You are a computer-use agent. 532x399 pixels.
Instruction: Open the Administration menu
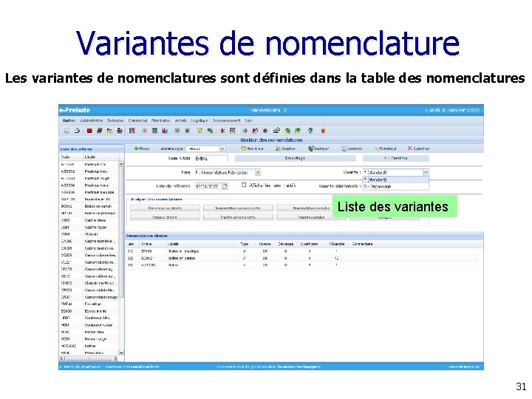(92, 120)
